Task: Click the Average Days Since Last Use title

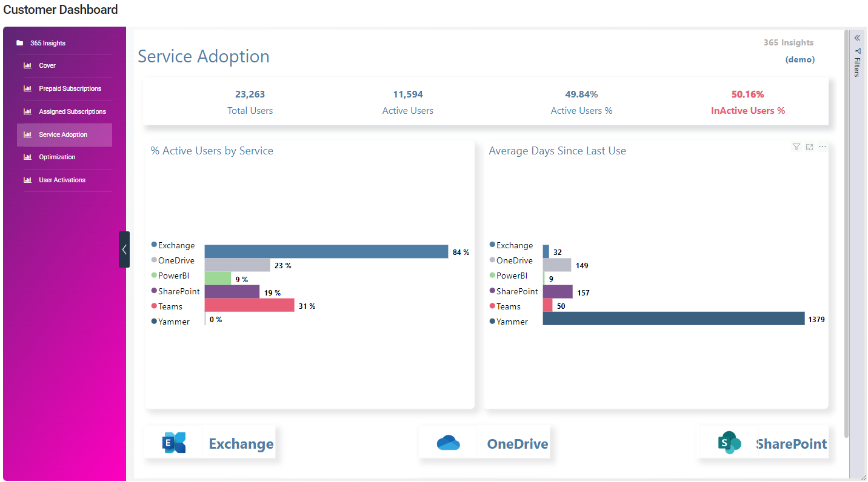Action: tap(558, 151)
